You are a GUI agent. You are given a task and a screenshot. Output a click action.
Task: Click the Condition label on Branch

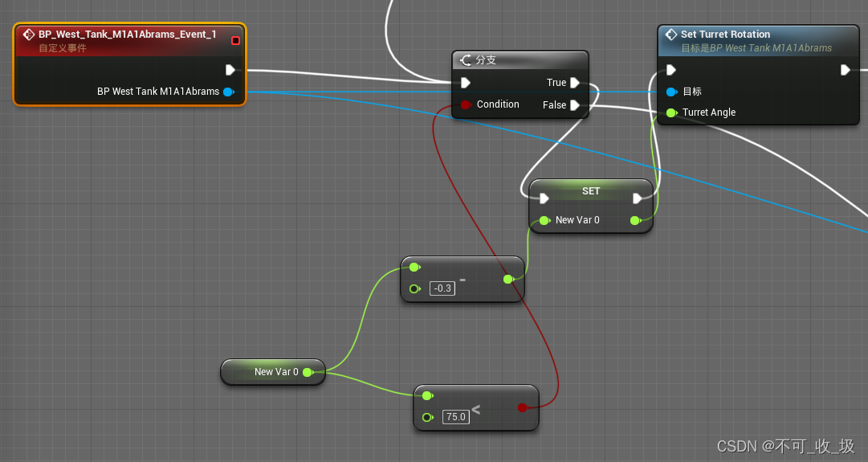(x=498, y=104)
